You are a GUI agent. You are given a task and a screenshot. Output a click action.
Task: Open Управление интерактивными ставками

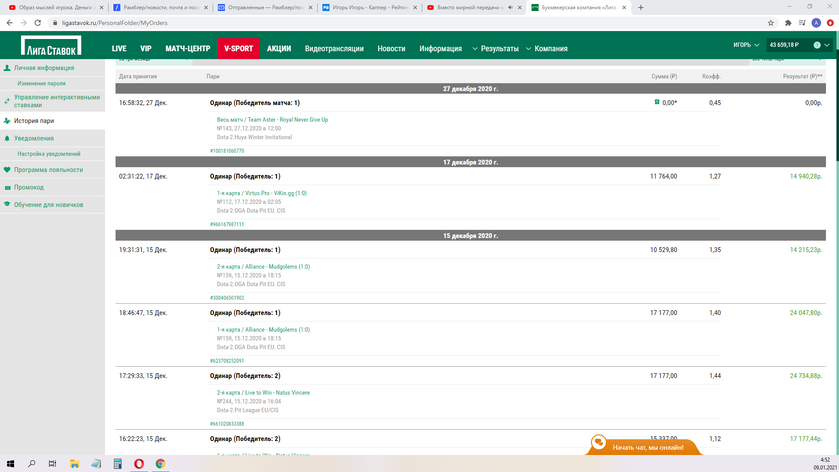(x=57, y=101)
